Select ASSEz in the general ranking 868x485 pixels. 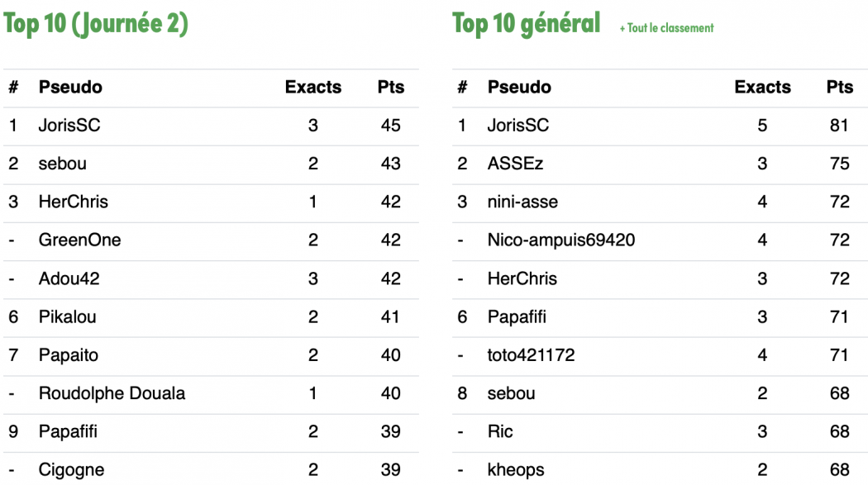click(x=515, y=164)
